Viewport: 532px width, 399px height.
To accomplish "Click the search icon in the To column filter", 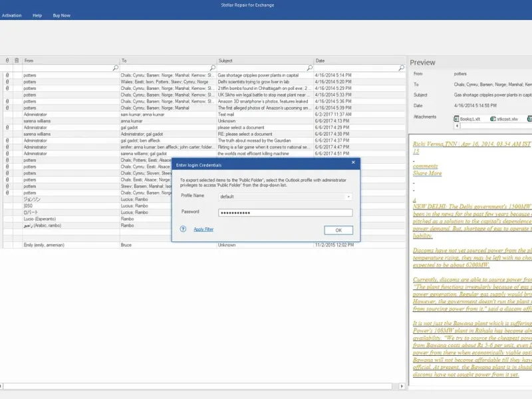I will (x=212, y=68).
